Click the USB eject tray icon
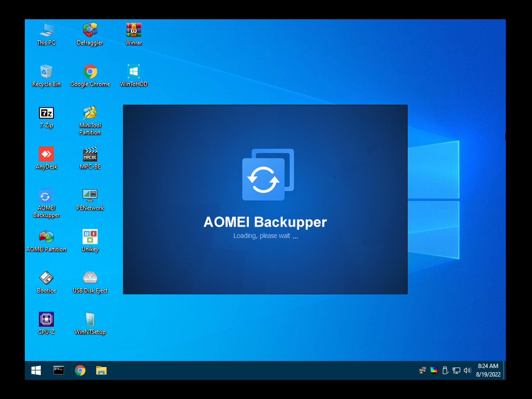Viewport: 532px width, 399px height. pos(445,371)
